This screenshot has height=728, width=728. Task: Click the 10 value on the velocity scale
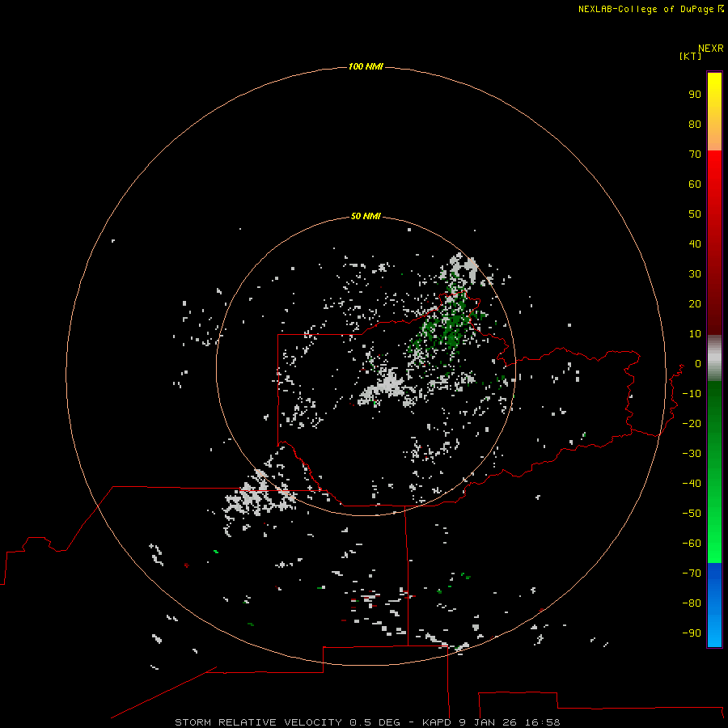coord(695,334)
